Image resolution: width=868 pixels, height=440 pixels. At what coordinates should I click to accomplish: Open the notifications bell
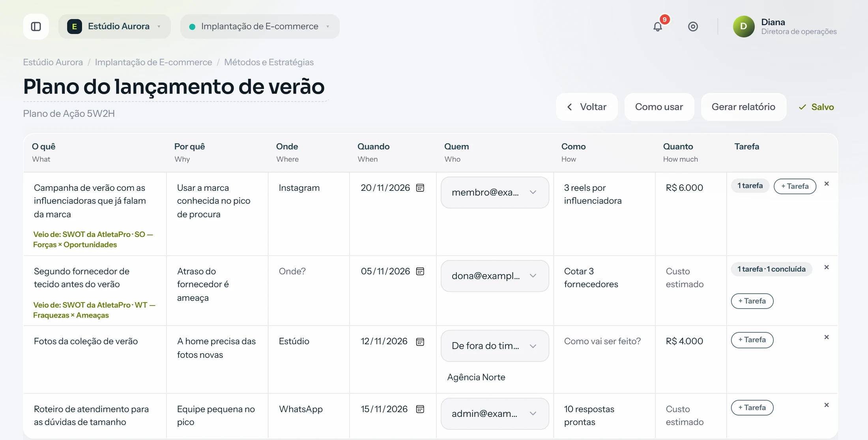[658, 26]
